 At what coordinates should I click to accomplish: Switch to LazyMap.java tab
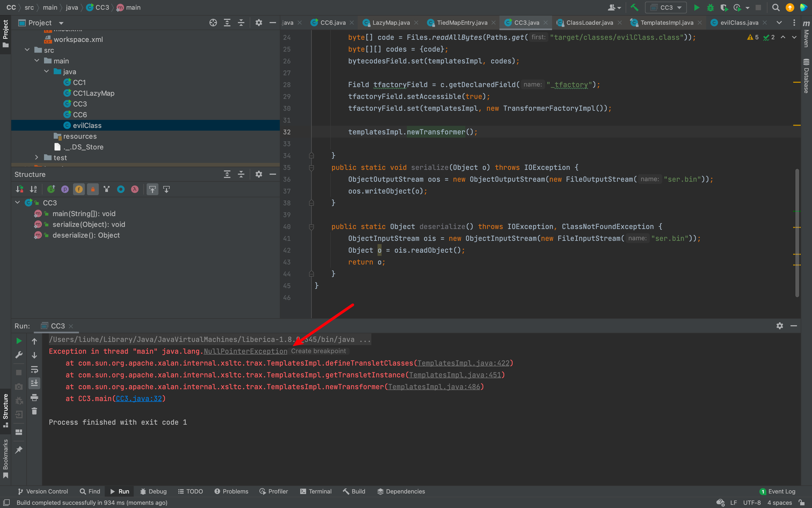(x=391, y=23)
